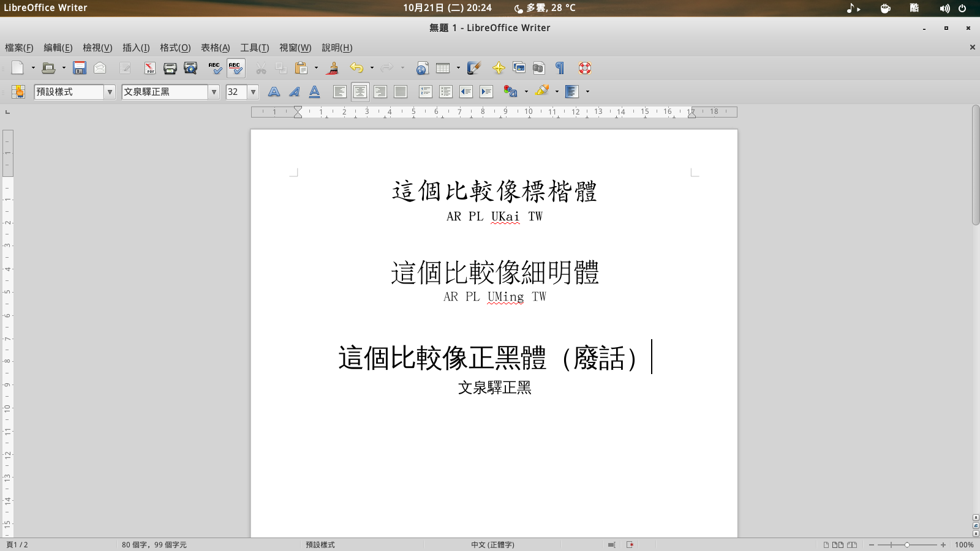The image size is (980, 551).
Task: Expand the New document dropdown arrow
Action: pyautogui.click(x=33, y=68)
